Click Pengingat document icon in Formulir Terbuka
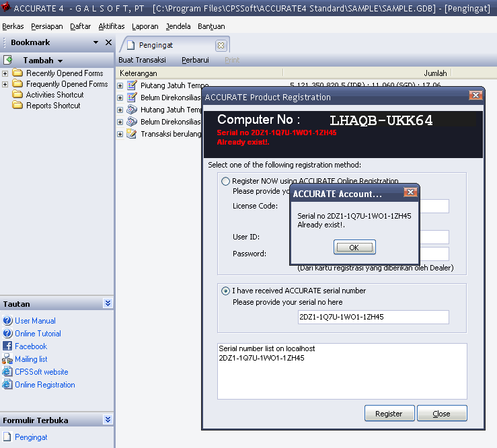 pyautogui.click(x=7, y=437)
